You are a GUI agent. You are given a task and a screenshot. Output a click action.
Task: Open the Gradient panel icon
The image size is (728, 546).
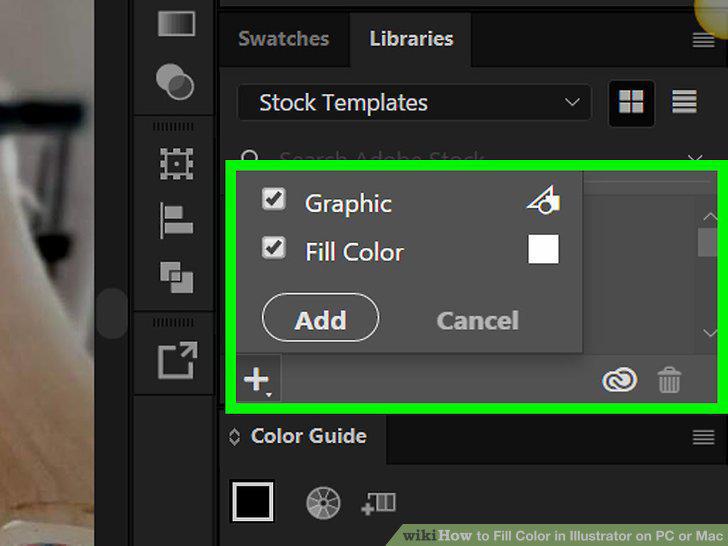coord(176,24)
